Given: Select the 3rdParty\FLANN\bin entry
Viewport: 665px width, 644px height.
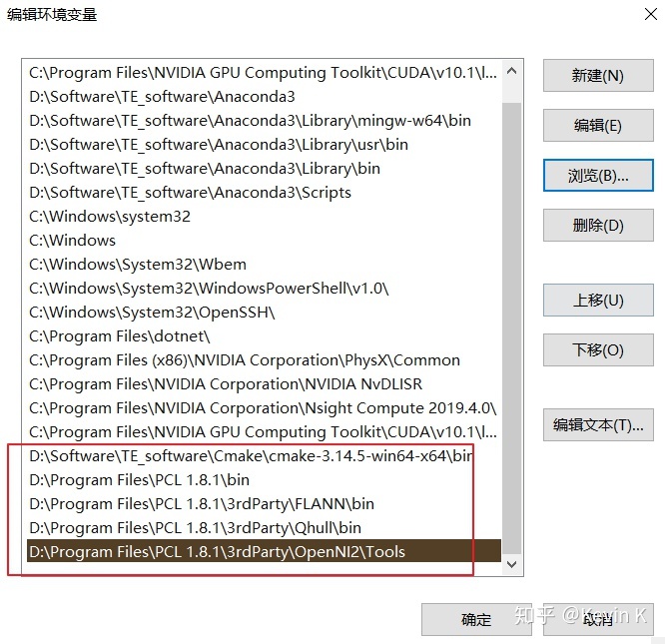Looking at the screenshot, I should tap(264, 504).
